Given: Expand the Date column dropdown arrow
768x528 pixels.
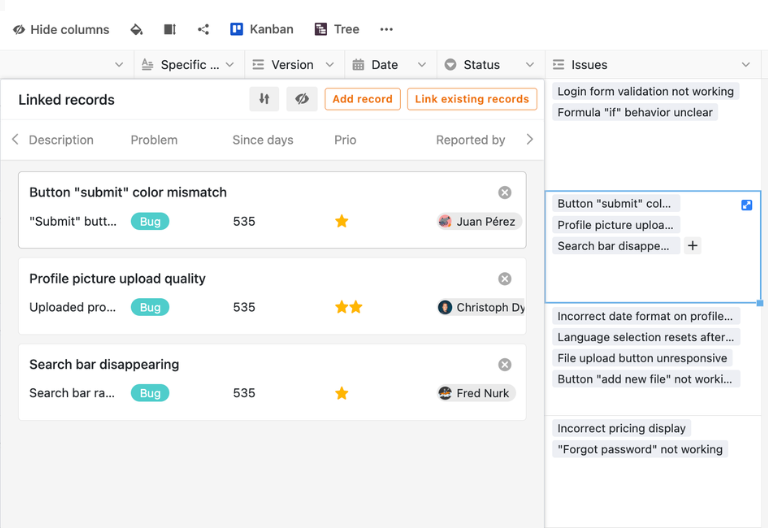Looking at the screenshot, I should (422, 65).
